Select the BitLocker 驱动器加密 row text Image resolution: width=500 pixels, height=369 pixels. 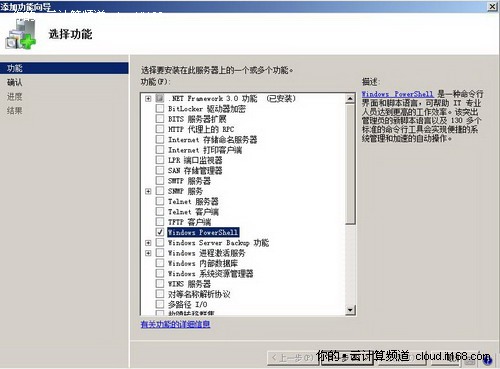[207, 109]
